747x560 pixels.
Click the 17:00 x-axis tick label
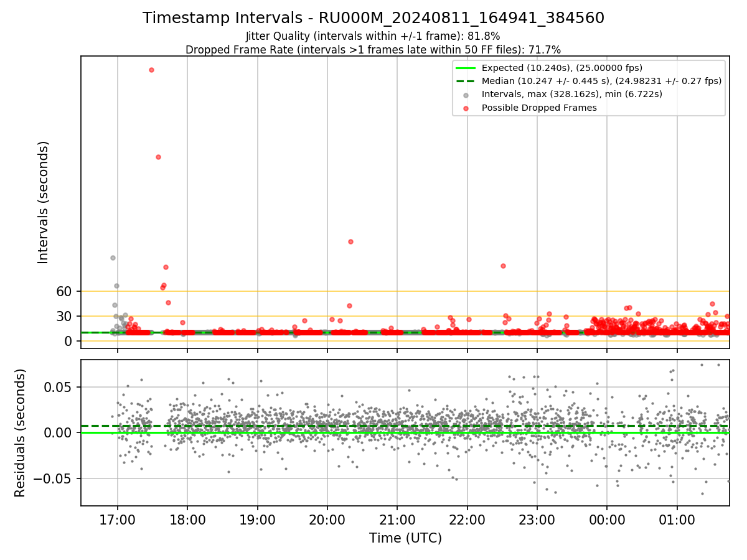pos(118,520)
